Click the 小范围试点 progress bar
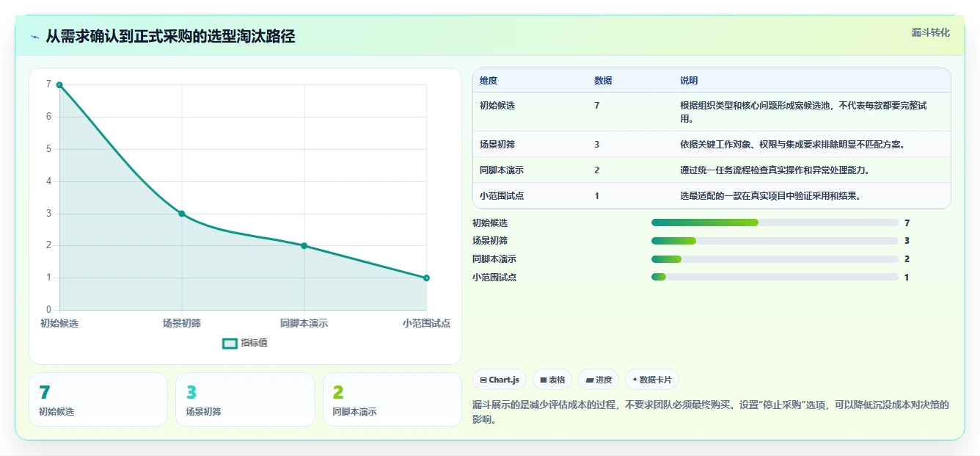This screenshot has height=456, width=980. tap(775, 277)
